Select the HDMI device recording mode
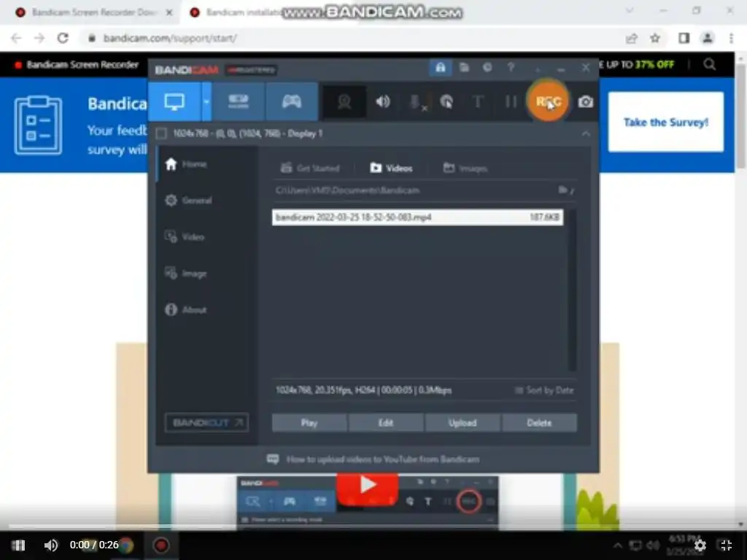 click(x=239, y=101)
